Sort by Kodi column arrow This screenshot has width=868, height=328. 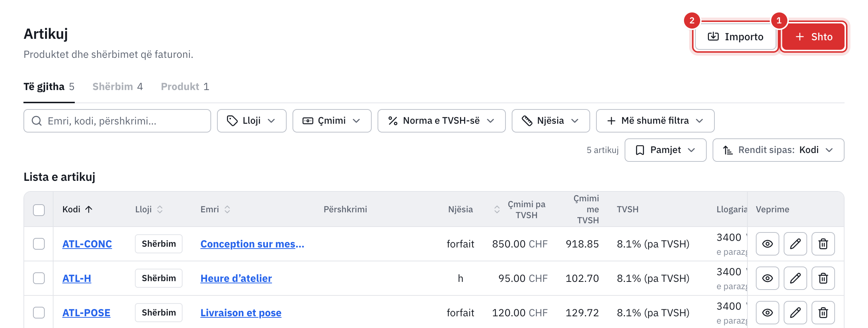89,209
